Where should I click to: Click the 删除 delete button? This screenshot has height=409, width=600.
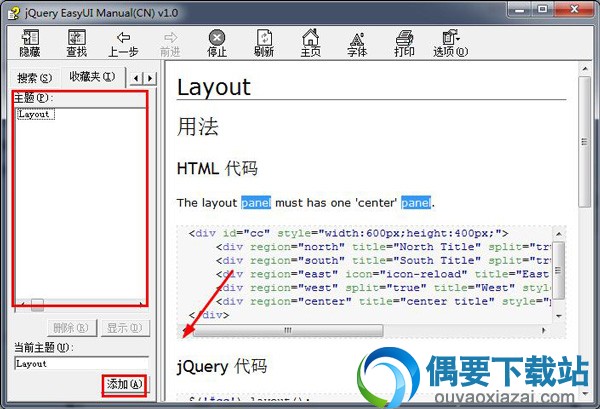tap(71, 328)
